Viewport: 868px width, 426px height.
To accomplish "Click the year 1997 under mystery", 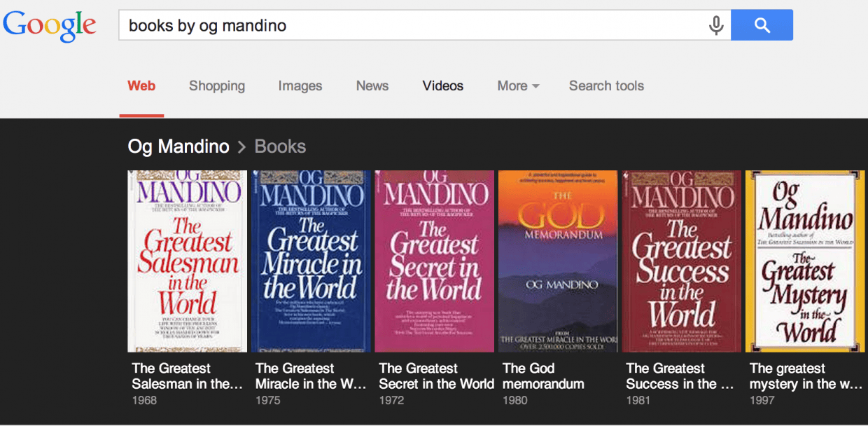I will point(762,401).
